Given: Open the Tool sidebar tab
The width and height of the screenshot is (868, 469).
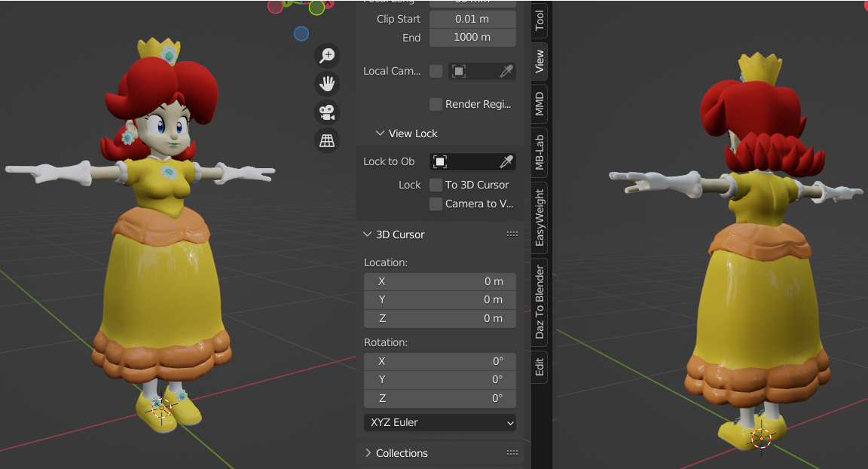Looking at the screenshot, I should [539, 20].
